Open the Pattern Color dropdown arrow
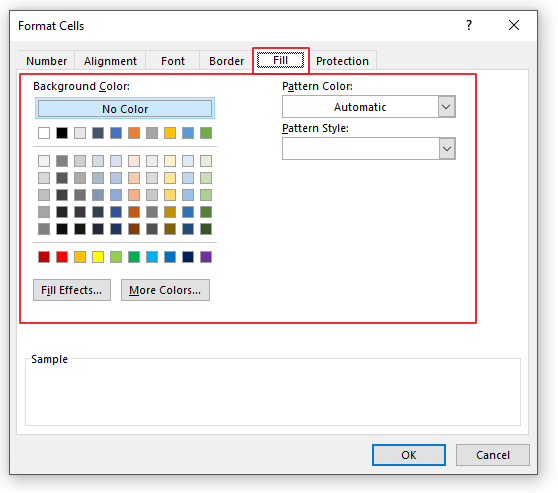 click(446, 106)
